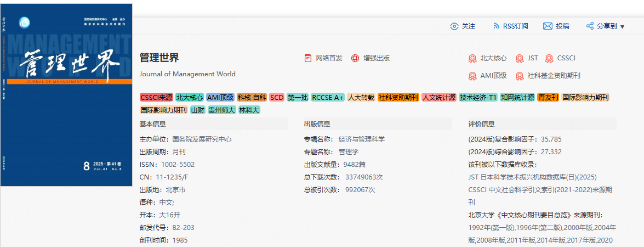Screen dimensions: 644x247
Task: Select the CSSCI来源 tag
Action: (x=157, y=97)
